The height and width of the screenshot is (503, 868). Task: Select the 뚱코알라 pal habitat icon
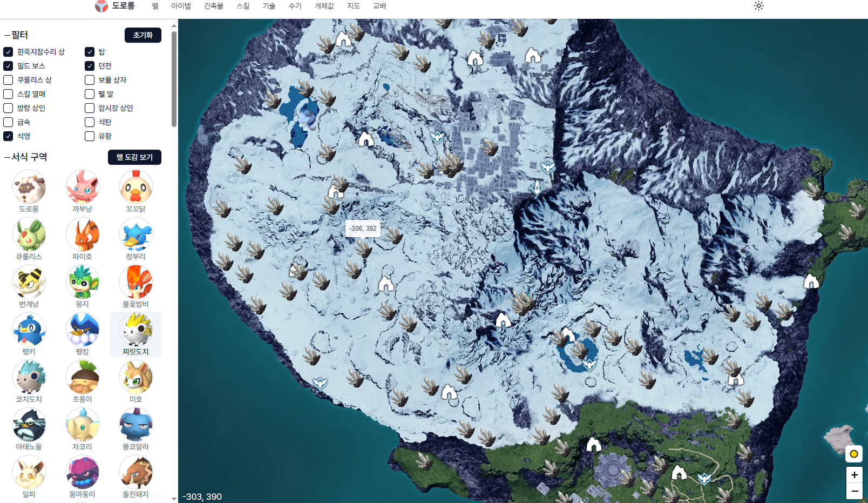tap(136, 425)
